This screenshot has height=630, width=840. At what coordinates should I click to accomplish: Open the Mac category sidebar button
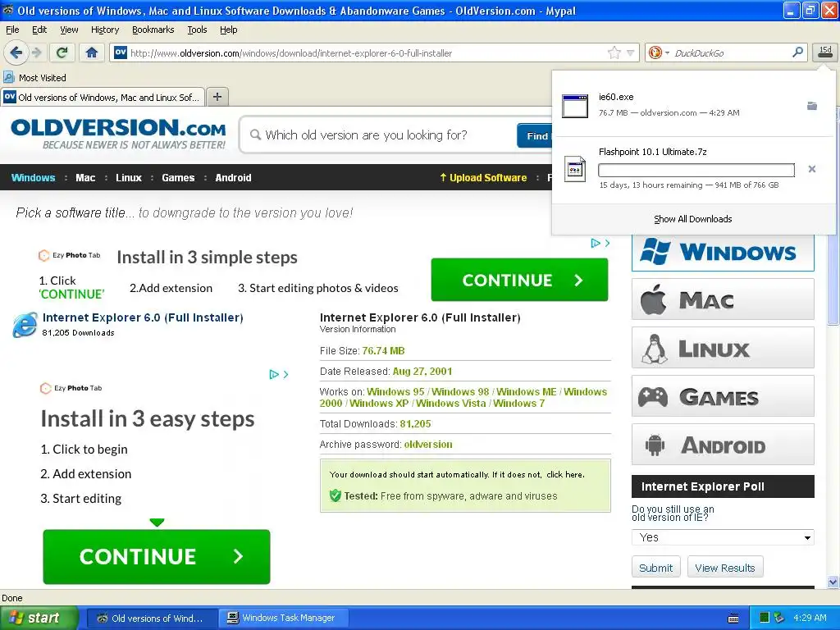[723, 299]
